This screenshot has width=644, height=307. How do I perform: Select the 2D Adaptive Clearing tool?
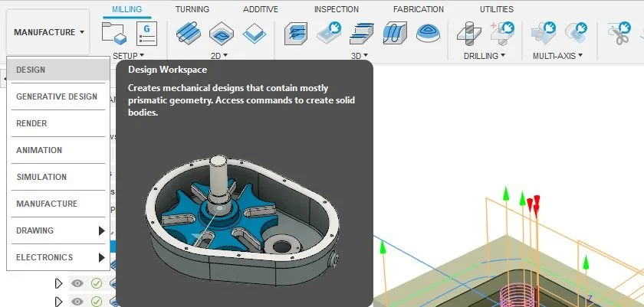[x=189, y=33]
